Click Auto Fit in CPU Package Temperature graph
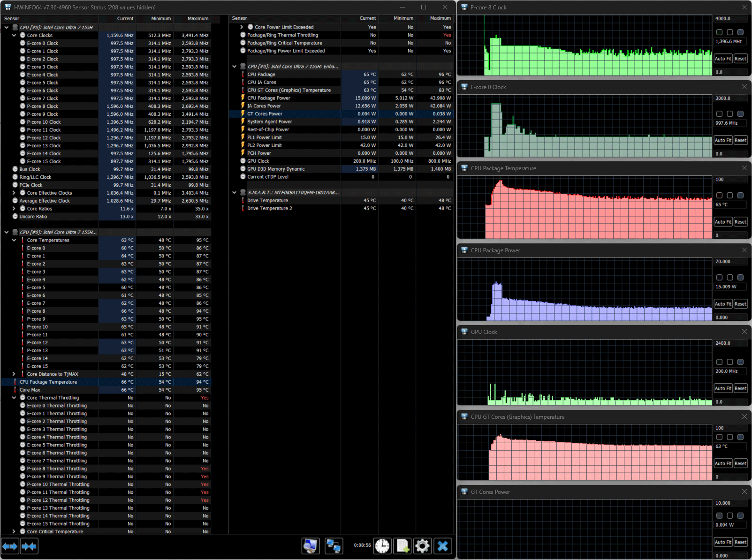The width and height of the screenshot is (752, 560). 723,222
